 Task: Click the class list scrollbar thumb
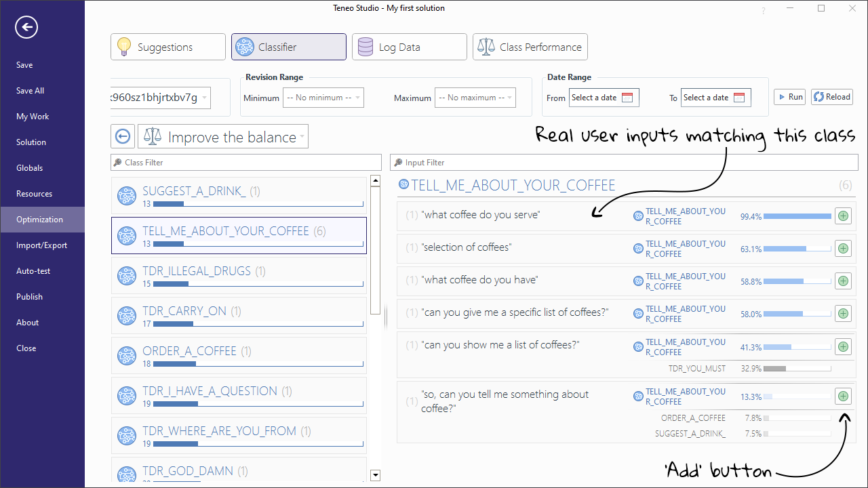click(376, 250)
